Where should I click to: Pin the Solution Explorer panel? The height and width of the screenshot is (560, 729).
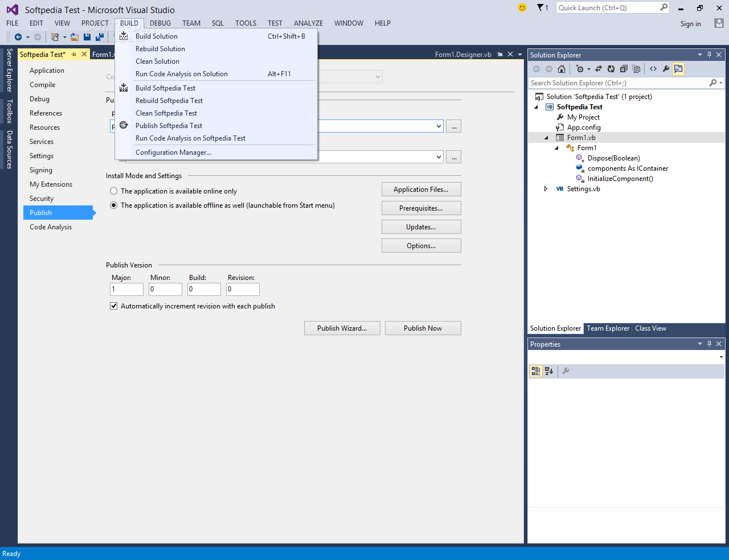709,55
